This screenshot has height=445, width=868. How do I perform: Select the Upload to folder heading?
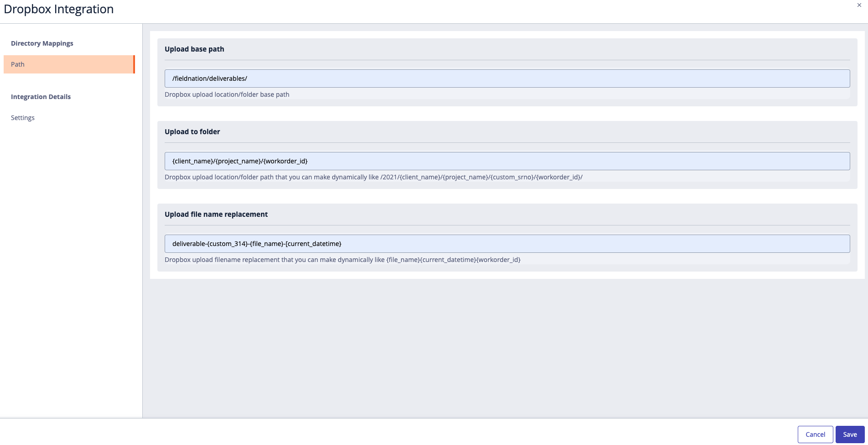(192, 132)
